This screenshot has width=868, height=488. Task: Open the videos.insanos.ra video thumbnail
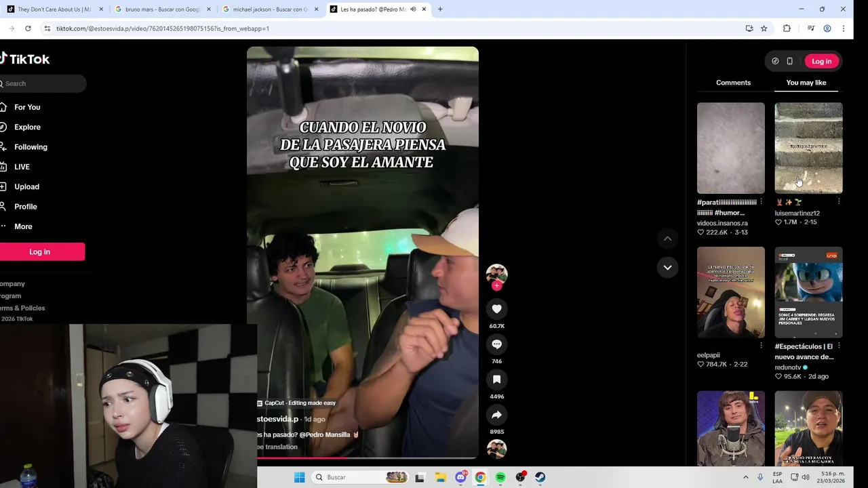point(730,148)
